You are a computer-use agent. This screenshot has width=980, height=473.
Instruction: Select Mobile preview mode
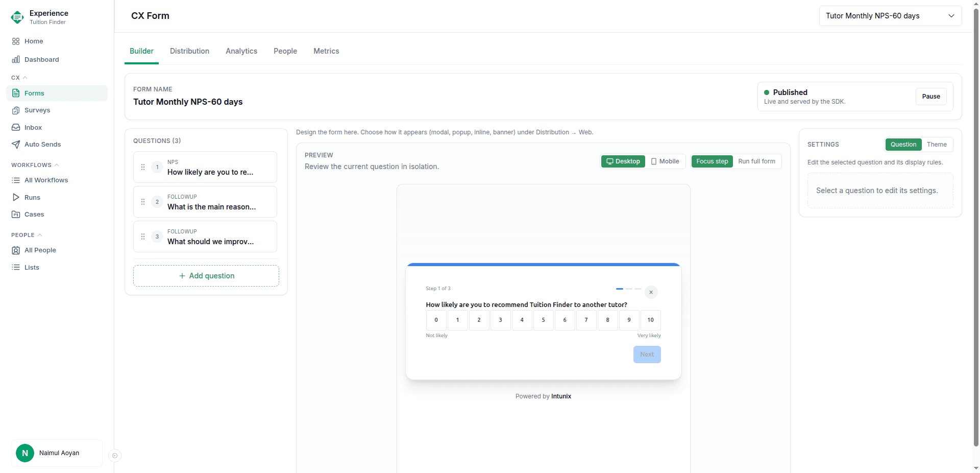tap(665, 161)
